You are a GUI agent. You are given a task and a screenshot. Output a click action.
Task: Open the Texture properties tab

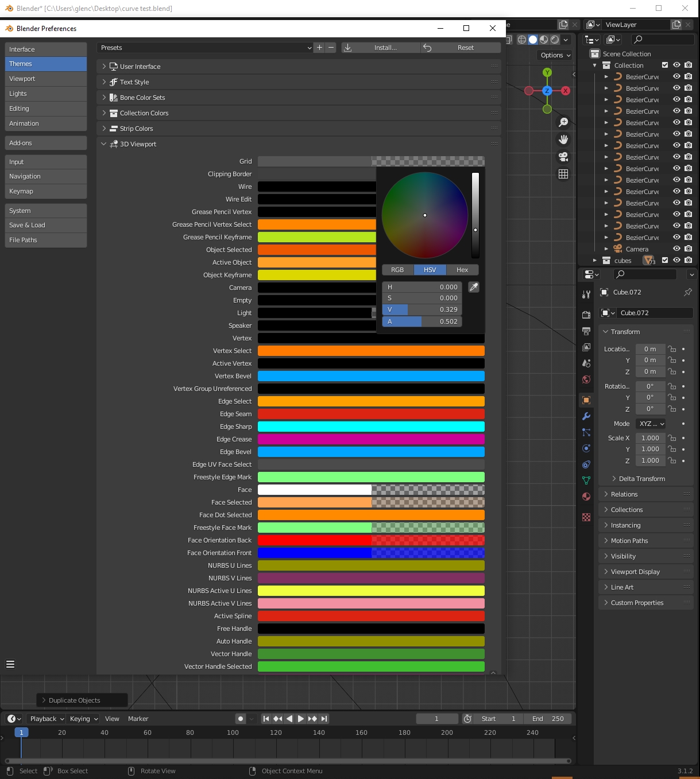click(586, 517)
